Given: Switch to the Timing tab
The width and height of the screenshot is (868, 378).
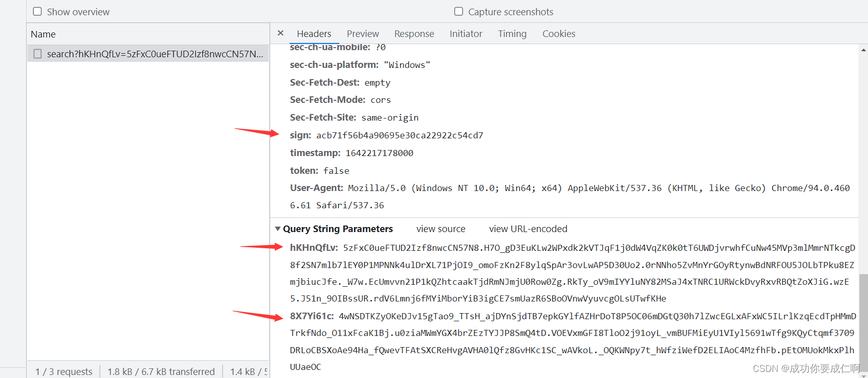Looking at the screenshot, I should tap(512, 33).
